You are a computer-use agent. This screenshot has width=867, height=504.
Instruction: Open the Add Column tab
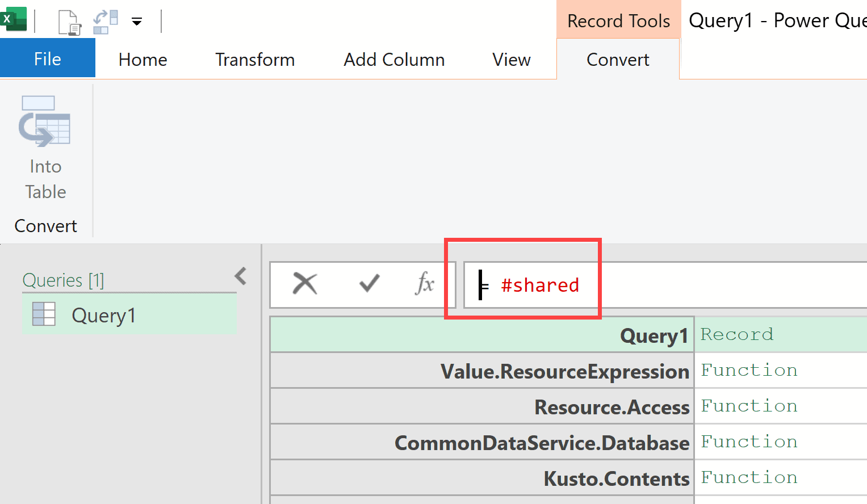(394, 60)
